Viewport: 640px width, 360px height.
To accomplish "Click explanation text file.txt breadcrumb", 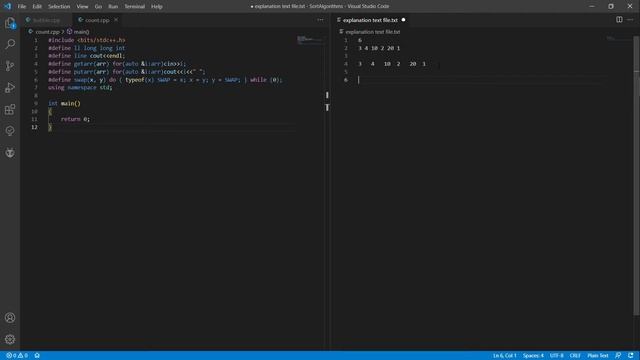I will (x=373, y=31).
